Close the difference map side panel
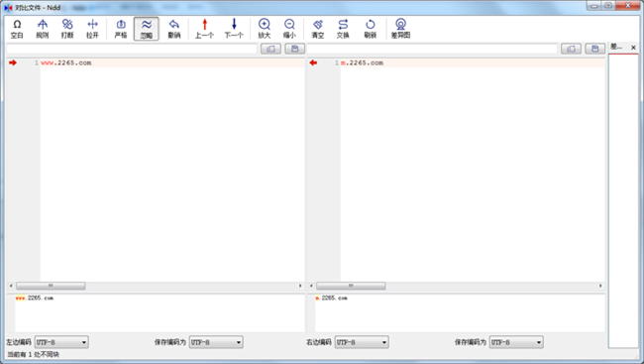The image size is (644, 364). pyautogui.click(x=633, y=48)
